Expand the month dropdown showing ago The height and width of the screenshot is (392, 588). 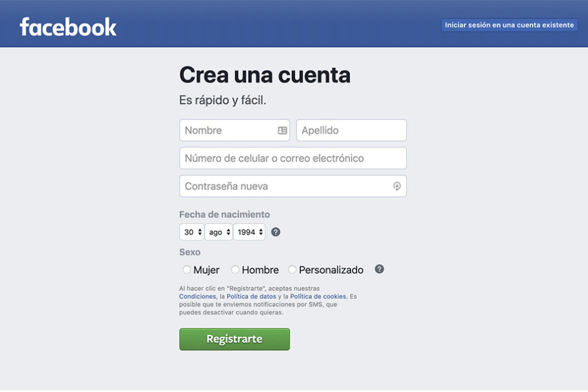pyautogui.click(x=219, y=232)
